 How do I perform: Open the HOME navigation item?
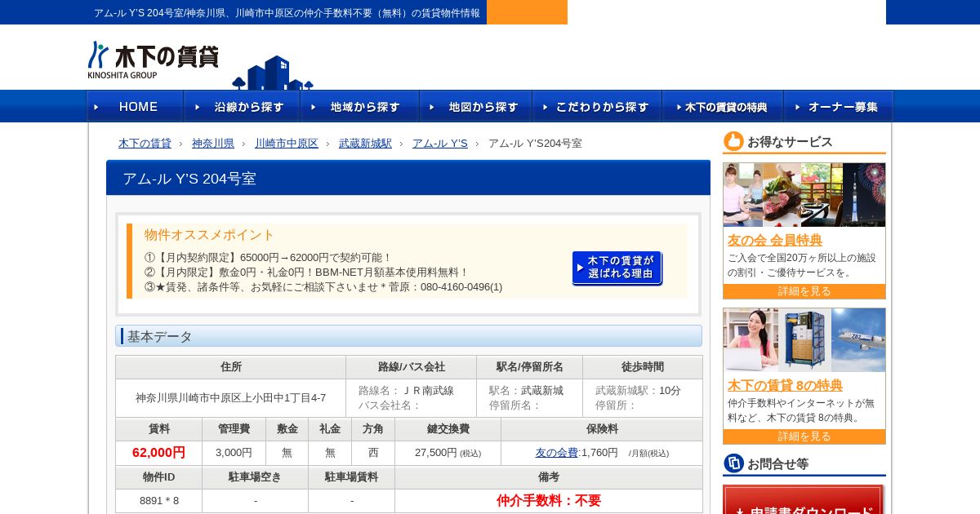pos(136,106)
